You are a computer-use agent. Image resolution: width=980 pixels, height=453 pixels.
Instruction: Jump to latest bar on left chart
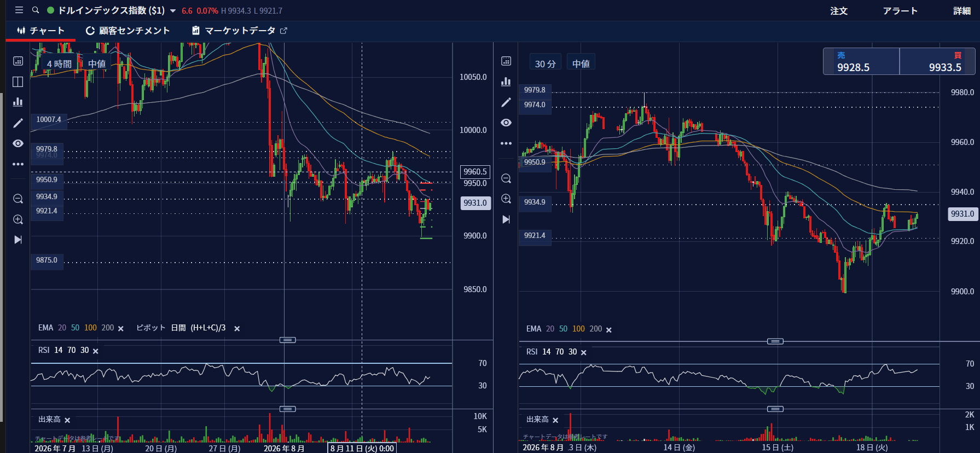click(x=18, y=240)
